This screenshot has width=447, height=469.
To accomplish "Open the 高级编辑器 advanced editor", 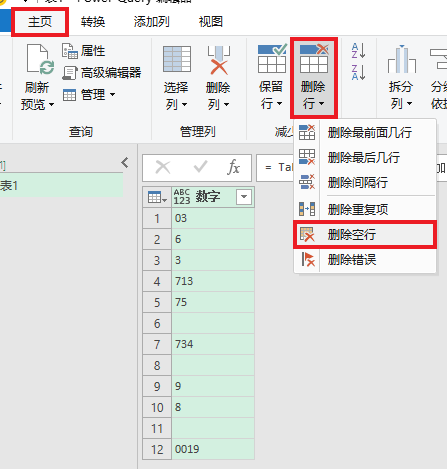I will coord(101,73).
